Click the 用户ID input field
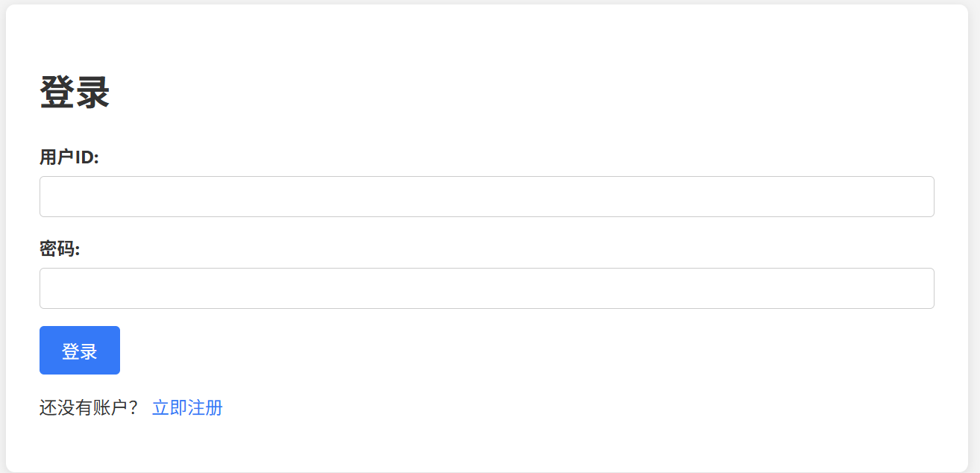The image size is (980, 473). coord(486,196)
